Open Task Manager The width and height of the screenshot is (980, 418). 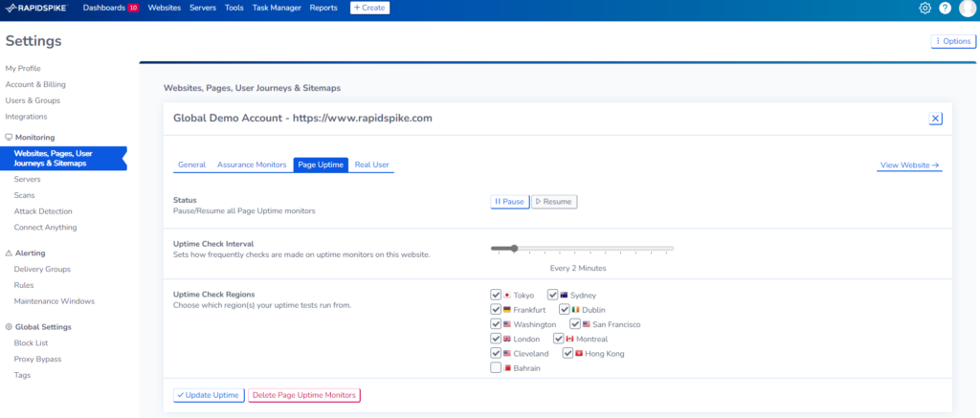277,8
